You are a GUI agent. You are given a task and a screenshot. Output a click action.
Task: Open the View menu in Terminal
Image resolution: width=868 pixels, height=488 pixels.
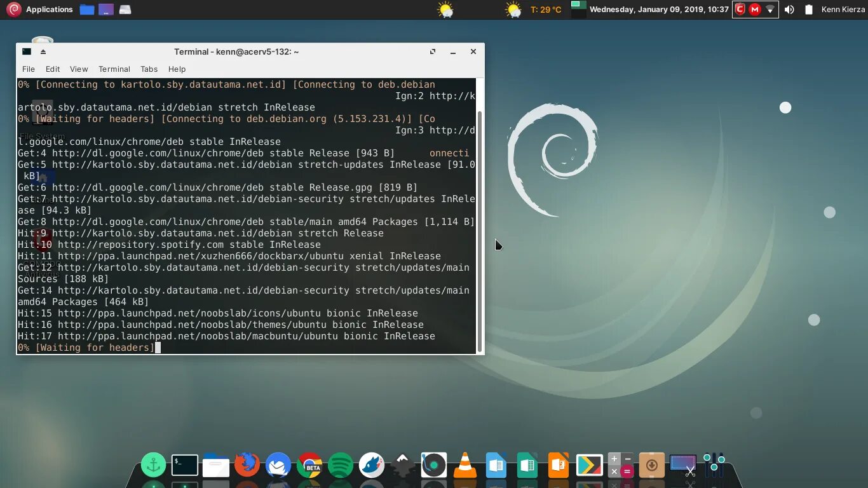pyautogui.click(x=79, y=69)
